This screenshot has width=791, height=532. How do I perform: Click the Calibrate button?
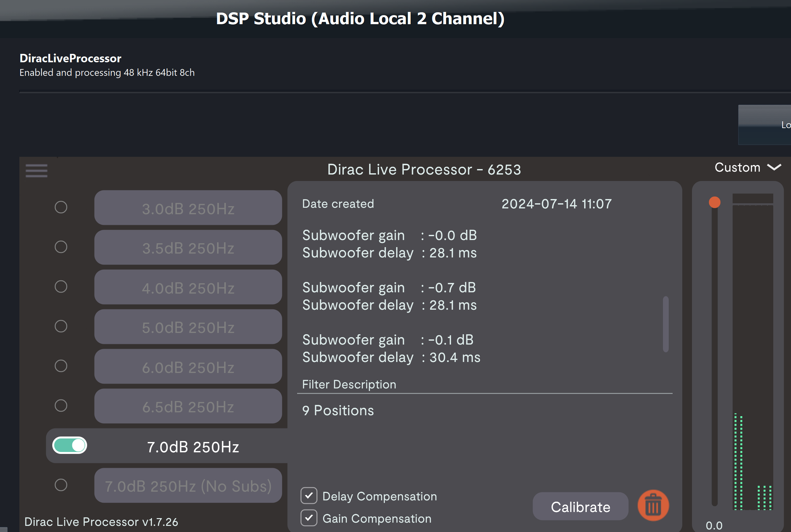(x=580, y=506)
